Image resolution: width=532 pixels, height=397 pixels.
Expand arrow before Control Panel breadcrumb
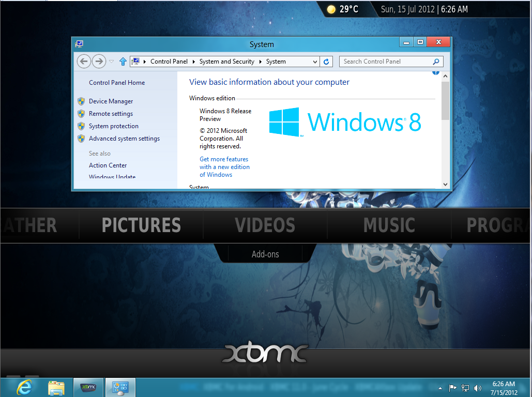(x=145, y=62)
